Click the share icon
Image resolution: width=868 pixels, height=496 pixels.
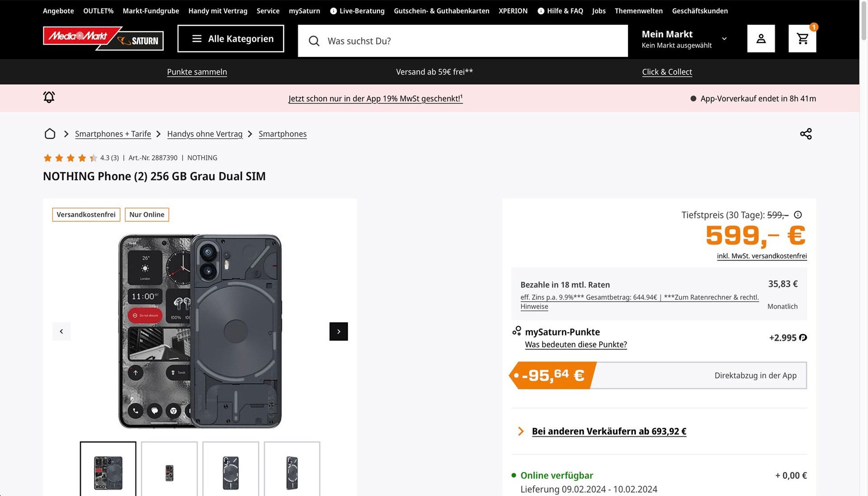[x=806, y=134]
